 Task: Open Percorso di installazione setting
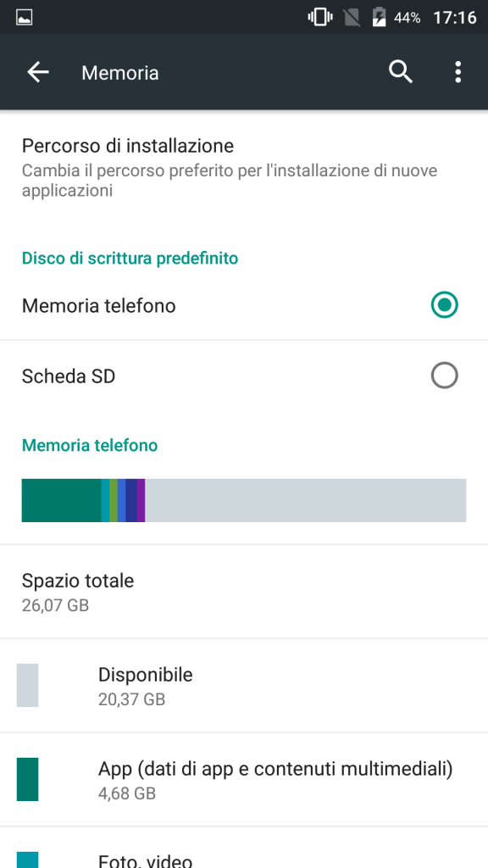(244, 167)
